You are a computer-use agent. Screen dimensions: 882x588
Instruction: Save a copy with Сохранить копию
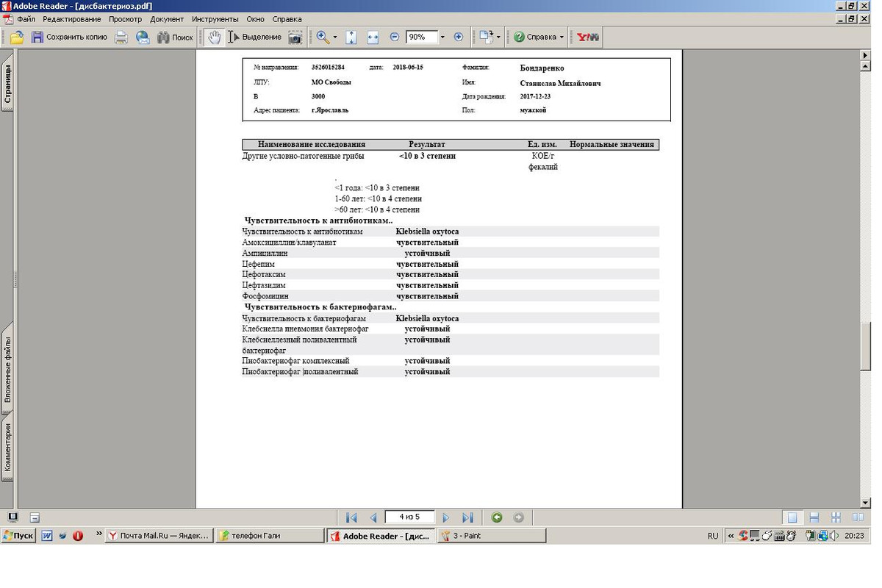(68, 37)
